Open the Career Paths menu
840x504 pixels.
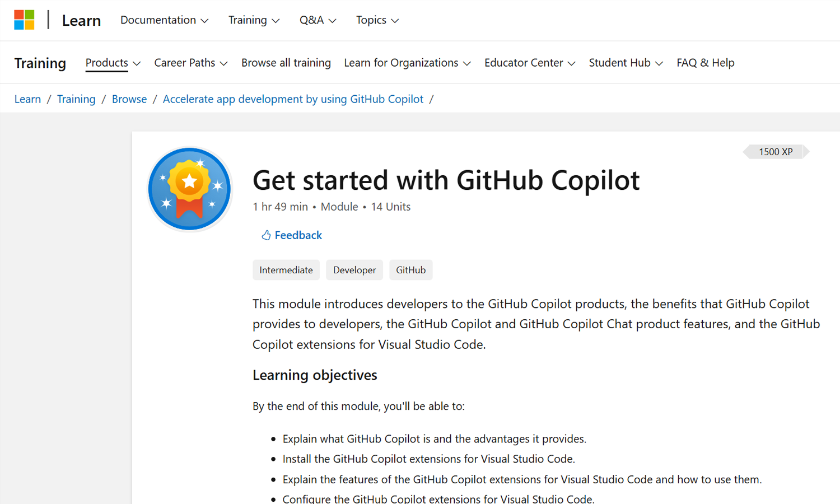click(190, 63)
